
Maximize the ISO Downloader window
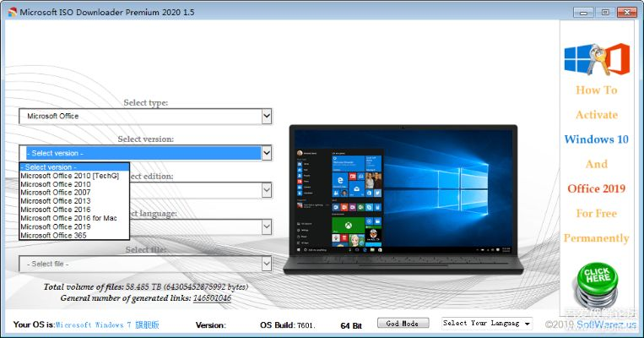click(x=605, y=13)
